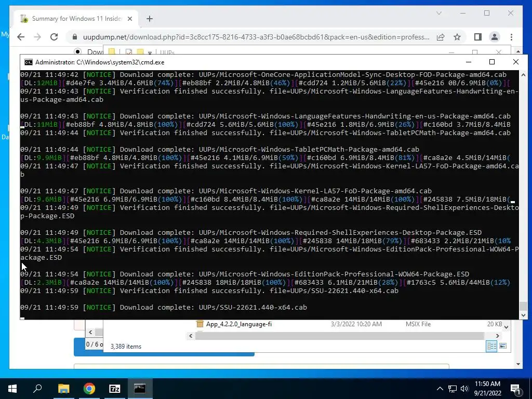Click the folder icon in the Explorer title bar
Viewport: 532px width, 399px height.
click(112, 51)
